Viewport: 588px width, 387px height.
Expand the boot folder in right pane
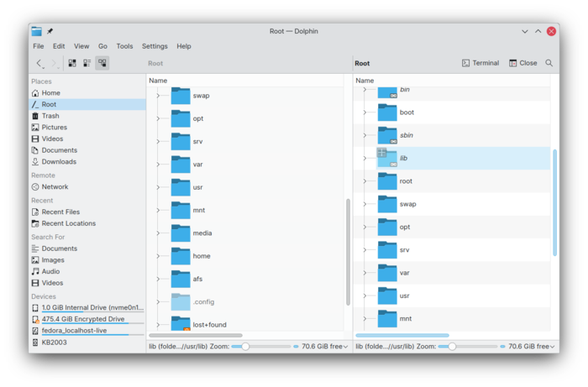click(365, 112)
